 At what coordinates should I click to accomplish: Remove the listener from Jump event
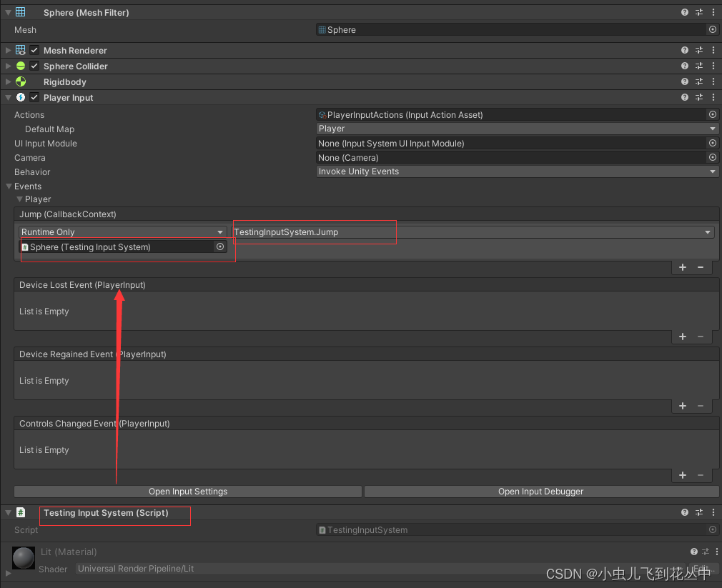[x=701, y=267]
